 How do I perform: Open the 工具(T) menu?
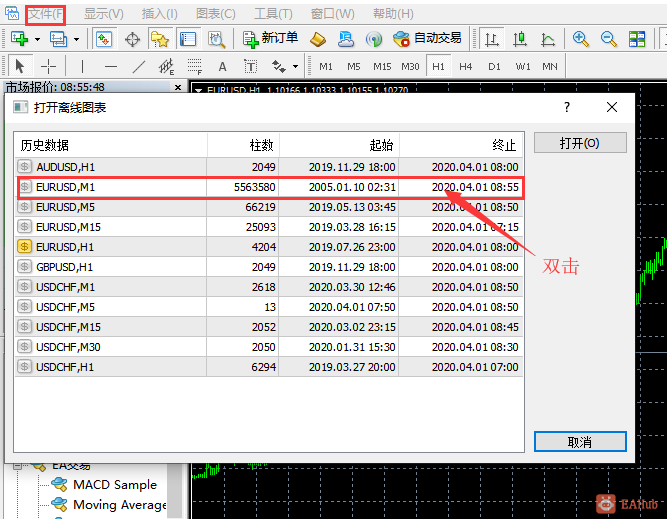click(x=273, y=14)
